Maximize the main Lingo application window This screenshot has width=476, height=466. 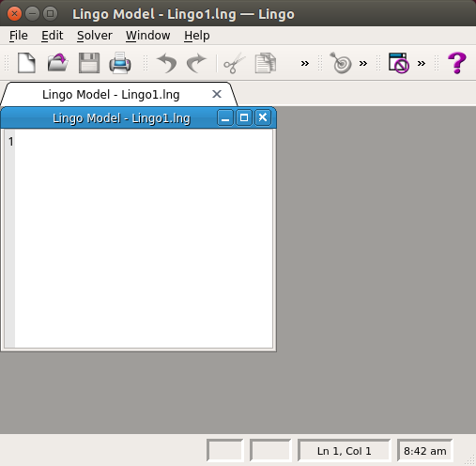coord(50,14)
